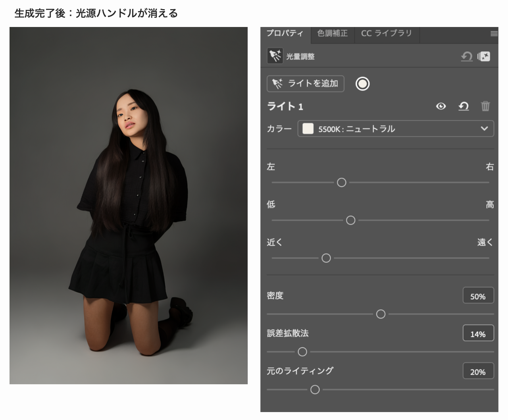Click the 近く label
The image size is (508, 420).
[x=275, y=242]
